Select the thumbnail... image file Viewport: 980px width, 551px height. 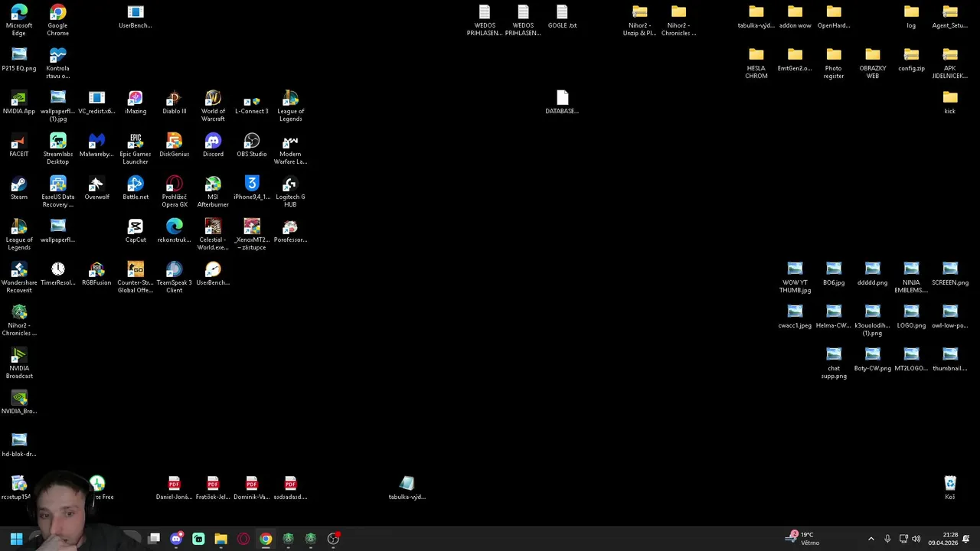[950, 360]
